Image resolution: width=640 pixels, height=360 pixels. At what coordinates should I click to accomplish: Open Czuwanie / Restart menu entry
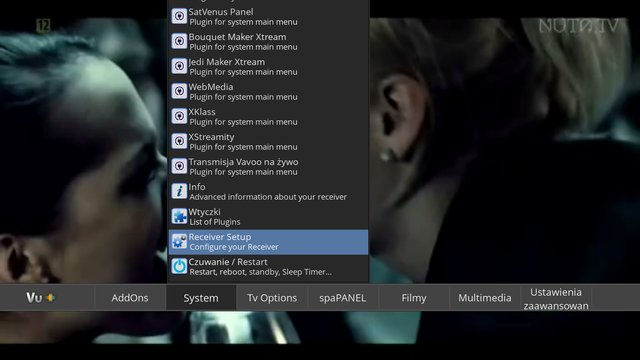click(268, 267)
